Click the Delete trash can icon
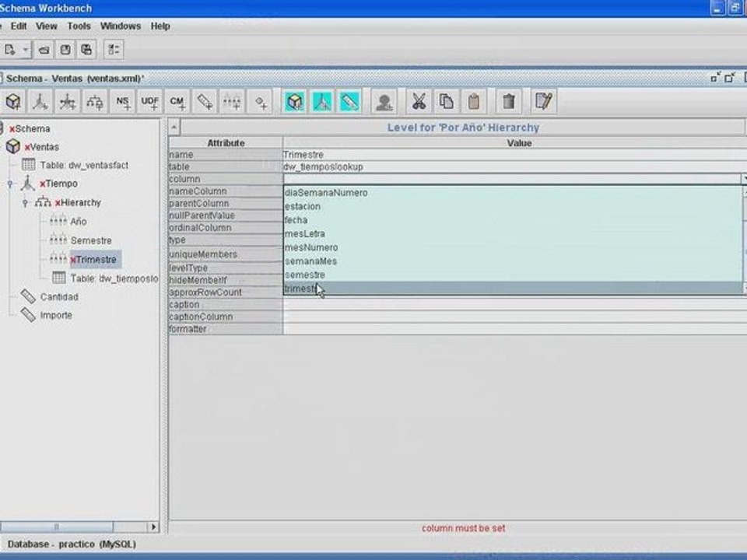 pyautogui.click(x=508, y=101)
